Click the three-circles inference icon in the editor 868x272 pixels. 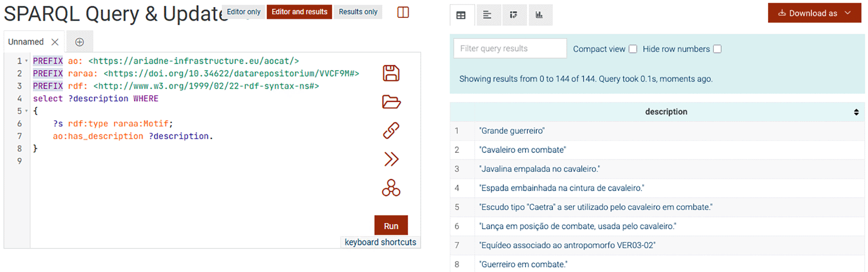(x=391, y=188)
